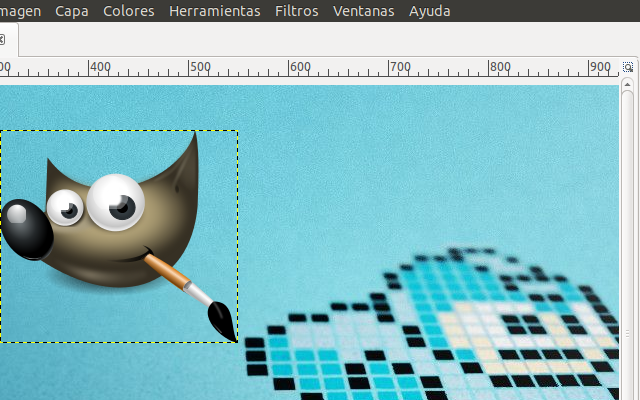Viewport: 640px width, 400px height.
Task: Click the vertical scrollbar up arrow
Action: 627,84
